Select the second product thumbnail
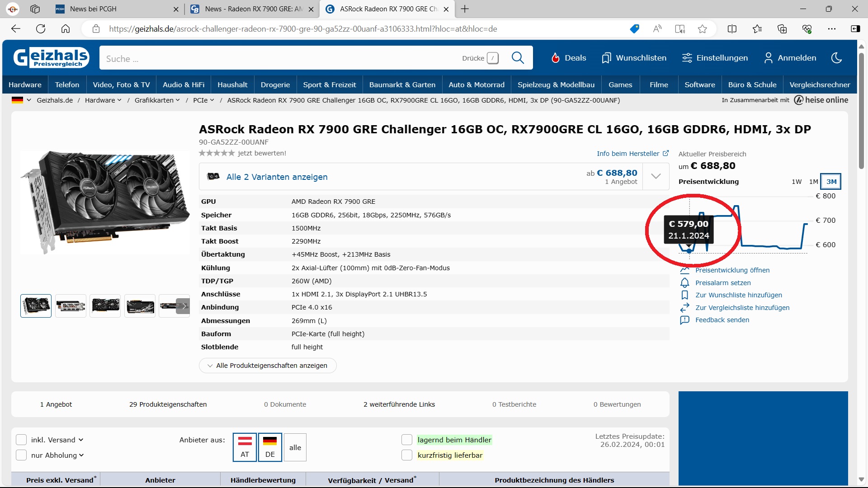The width and height of the screenshot is (868, 488). (71, 306)
